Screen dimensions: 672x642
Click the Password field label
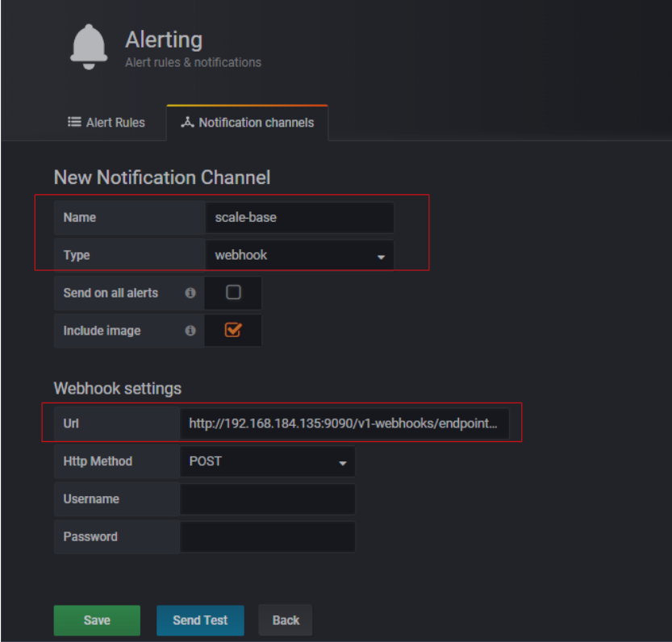[x=90, y=537]
